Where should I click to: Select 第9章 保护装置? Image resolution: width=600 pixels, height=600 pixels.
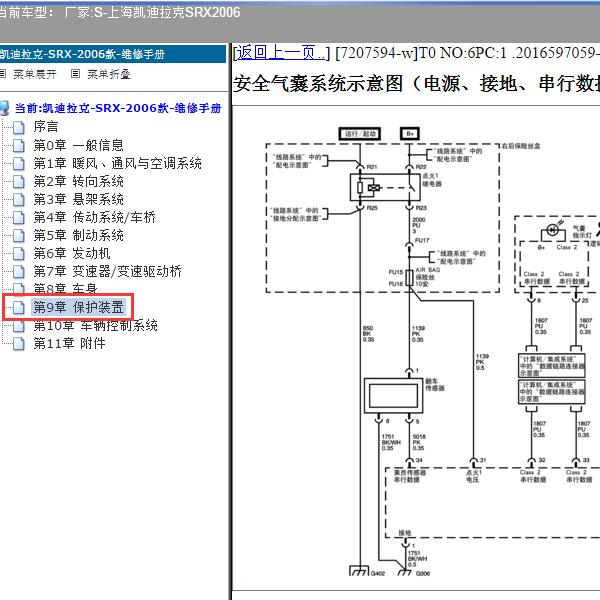(x=78, y=307)
